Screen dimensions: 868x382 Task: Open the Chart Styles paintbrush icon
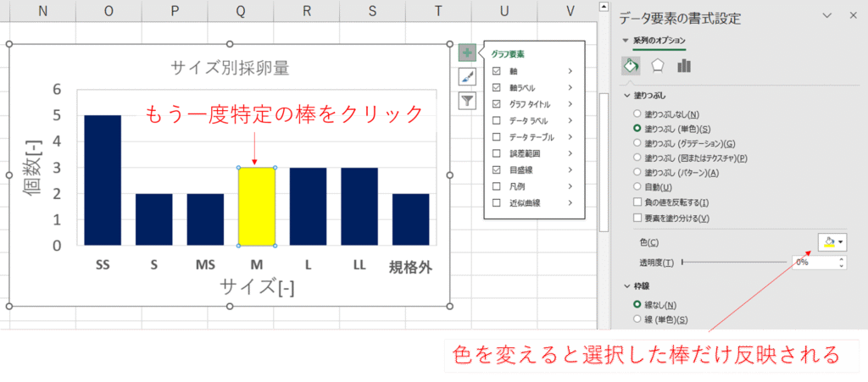[x=467, y=76]
